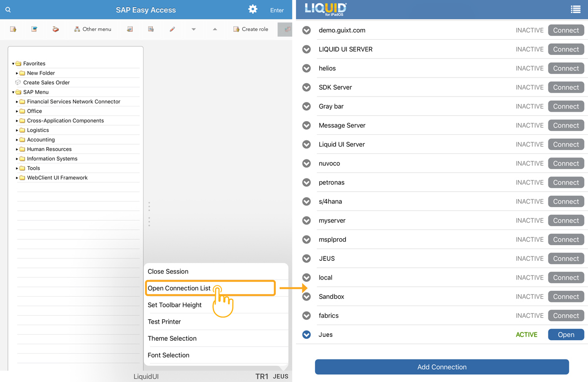Expand the Accounting folder
Image resolution: width=588 pixels, height=382 pixels.
(17, 140)
